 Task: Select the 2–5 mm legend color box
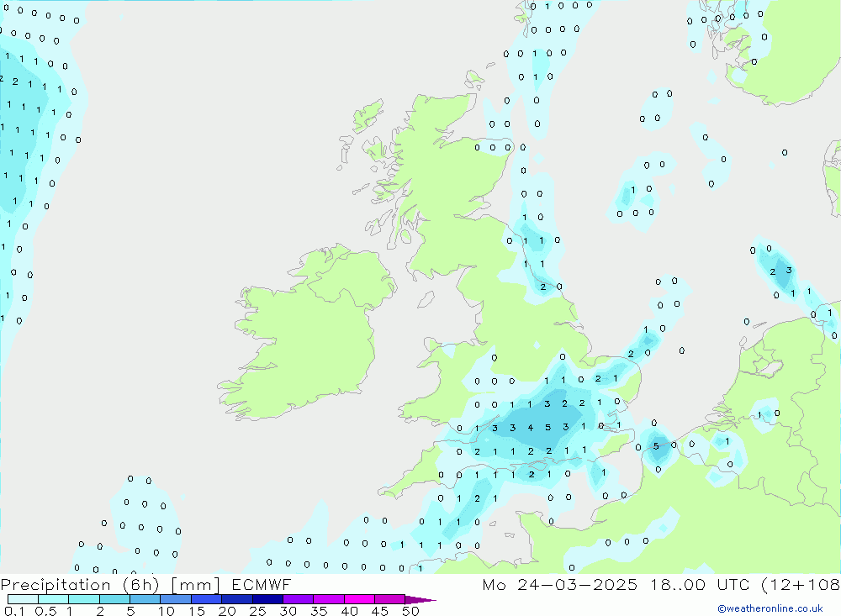(x=114, y=599)
